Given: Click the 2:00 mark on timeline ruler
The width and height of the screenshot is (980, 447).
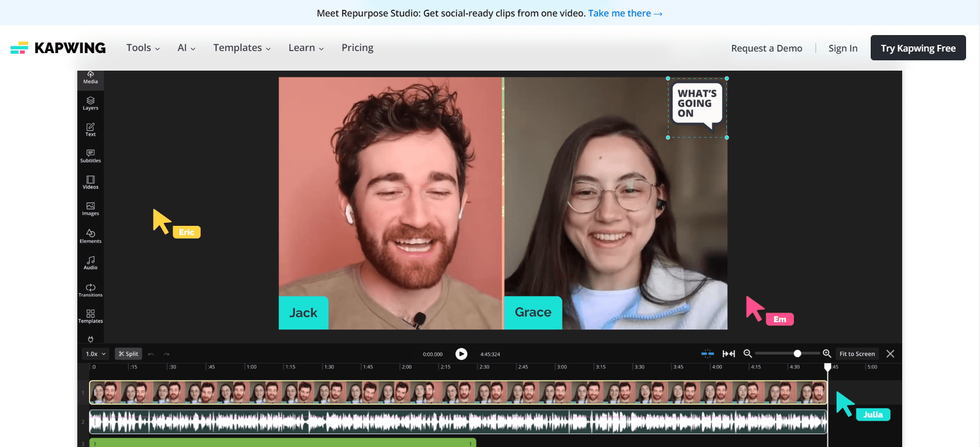Looking at the screenshot, I should click(407, 367).
